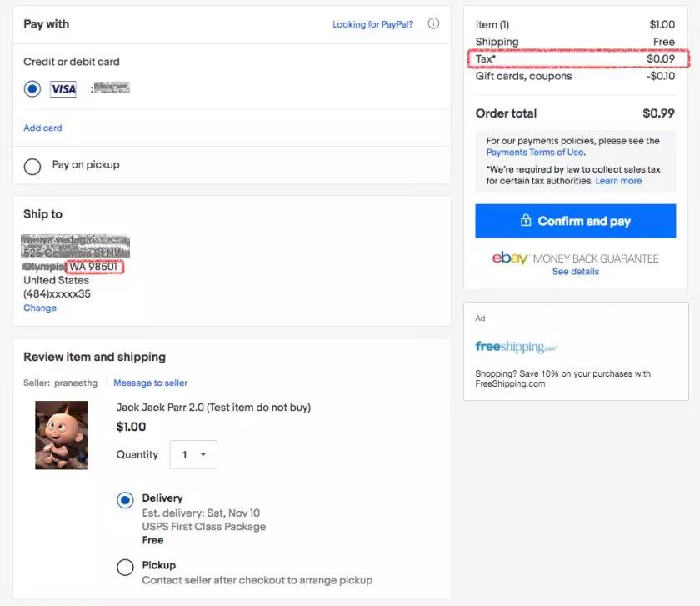Screen dimensions: 700x606
Task: Click the Tax $0.09 amount
Action: (661, 59)
